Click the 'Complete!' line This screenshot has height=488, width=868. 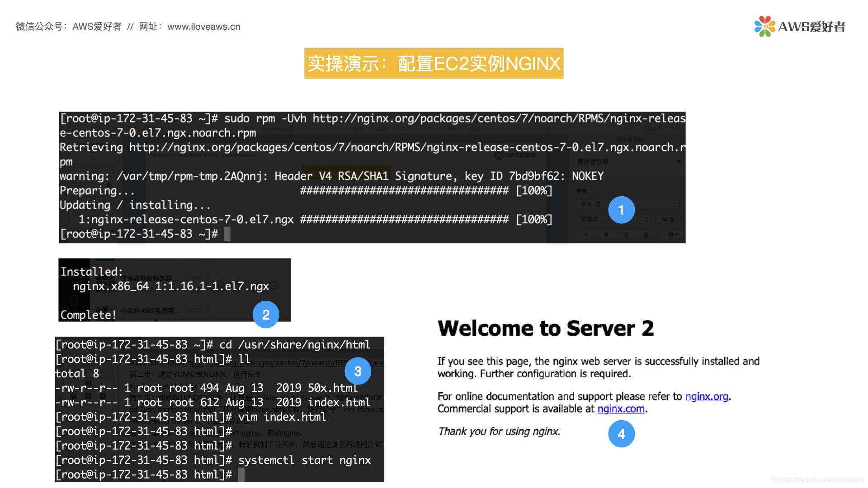88,315
